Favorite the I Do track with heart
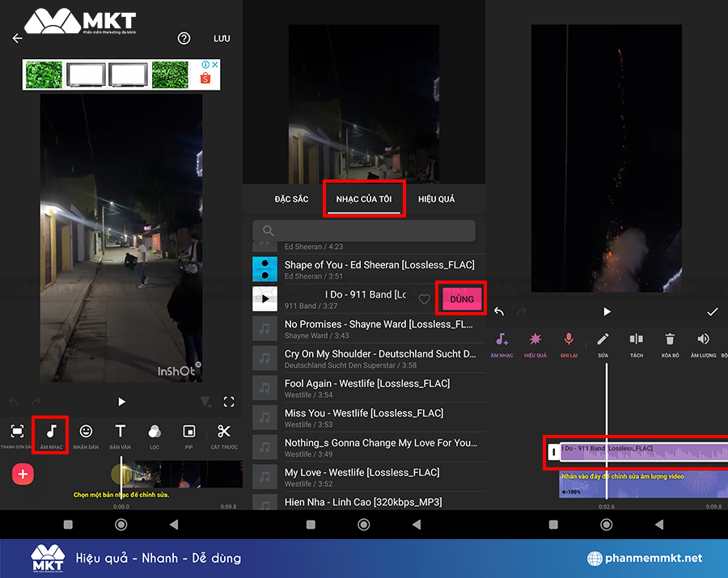This screenshot has width=728, height=578. pos(425,299)
